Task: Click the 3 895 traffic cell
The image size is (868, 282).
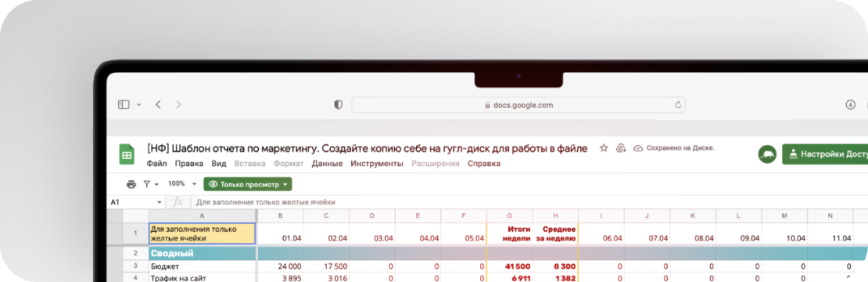Action: 281,277
